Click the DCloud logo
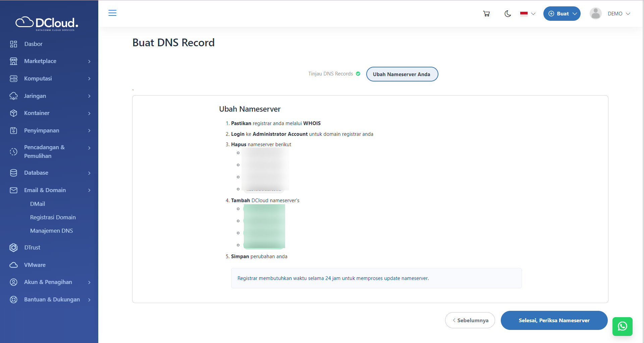The height and width of the screenshot is (343, 644). point(47,23)
